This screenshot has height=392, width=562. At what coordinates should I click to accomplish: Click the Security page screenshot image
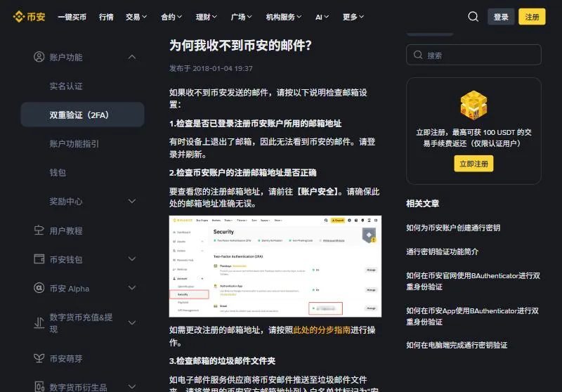coord(275,266)
